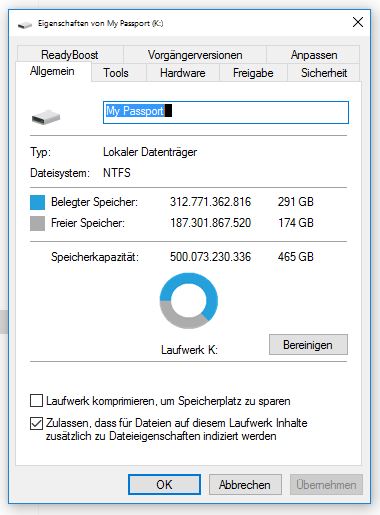Open the Hardware tab
Screen dimensions: 380x515
183,73
